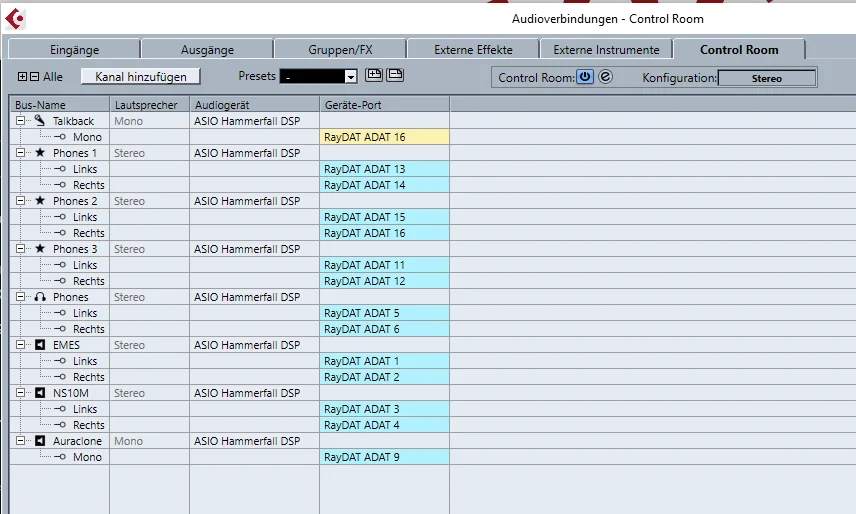Click EMES Links port RayDAT ADAT 1
856x514 pixels.
pos(384,361)
